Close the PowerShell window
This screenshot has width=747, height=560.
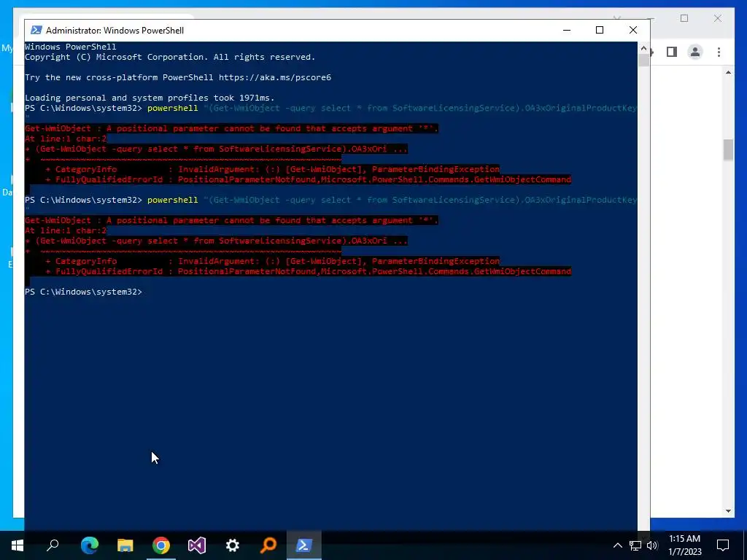click(633, 30)
